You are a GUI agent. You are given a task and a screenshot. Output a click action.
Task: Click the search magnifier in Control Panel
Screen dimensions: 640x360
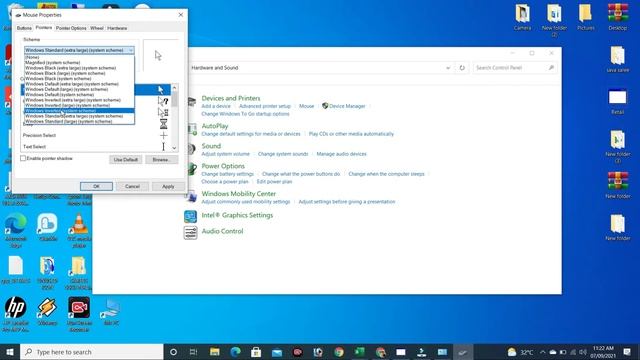(551, 68)
